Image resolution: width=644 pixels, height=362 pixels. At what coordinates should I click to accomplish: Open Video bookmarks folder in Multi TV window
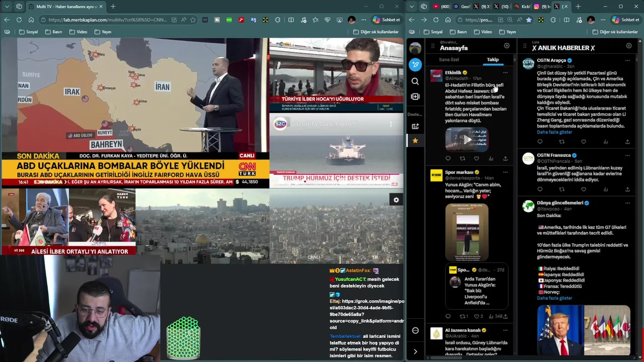pyautogui.click(x=78, y=32)
